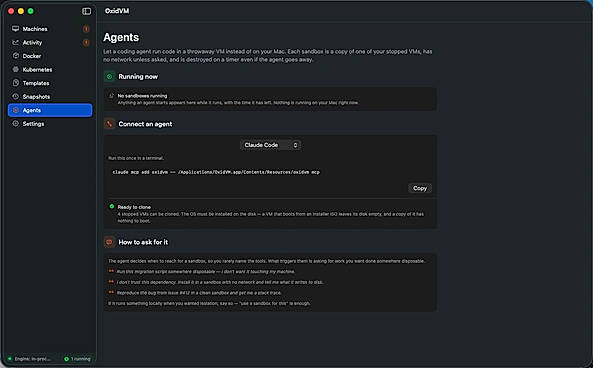The image size is (593, 368).
Task: Open the Activity section
Action: [x=50, y=42]
